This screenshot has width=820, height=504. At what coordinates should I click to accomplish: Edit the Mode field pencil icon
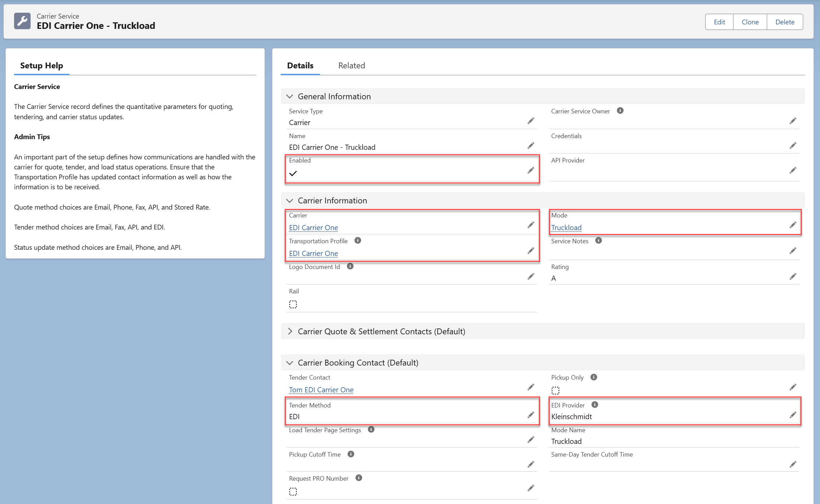[793, 225]
